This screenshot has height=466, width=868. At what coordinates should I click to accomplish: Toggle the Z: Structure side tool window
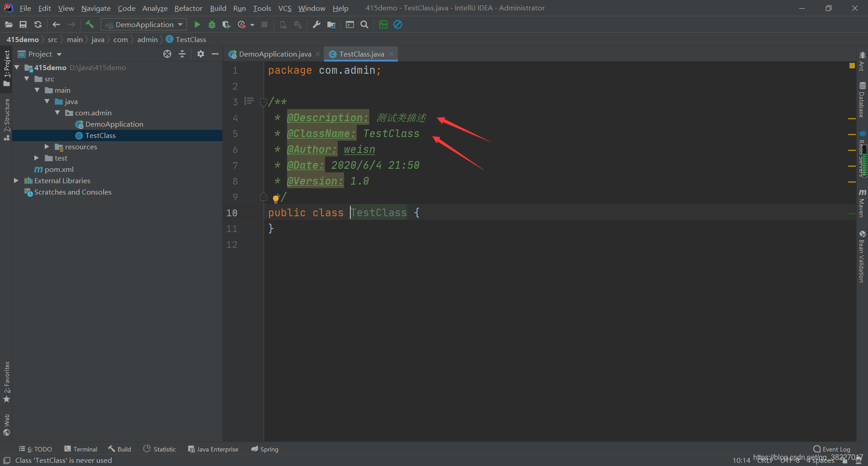coord(6,119)
